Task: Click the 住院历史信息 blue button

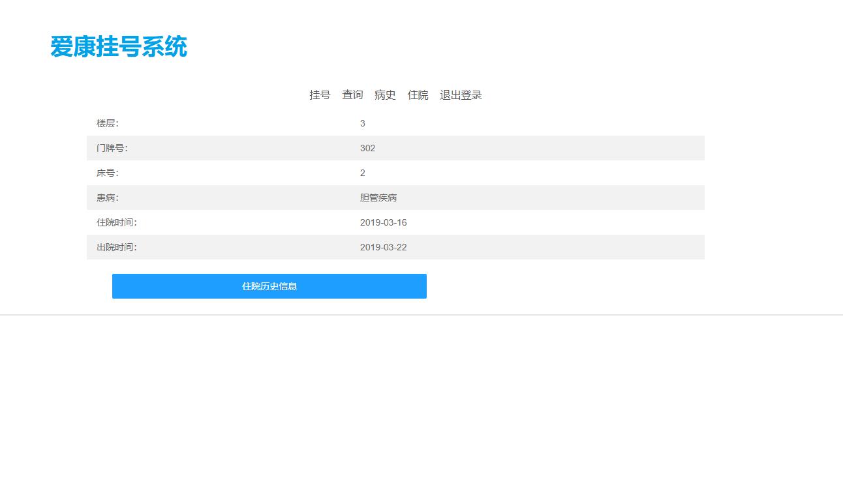Action: coord(269,286)
